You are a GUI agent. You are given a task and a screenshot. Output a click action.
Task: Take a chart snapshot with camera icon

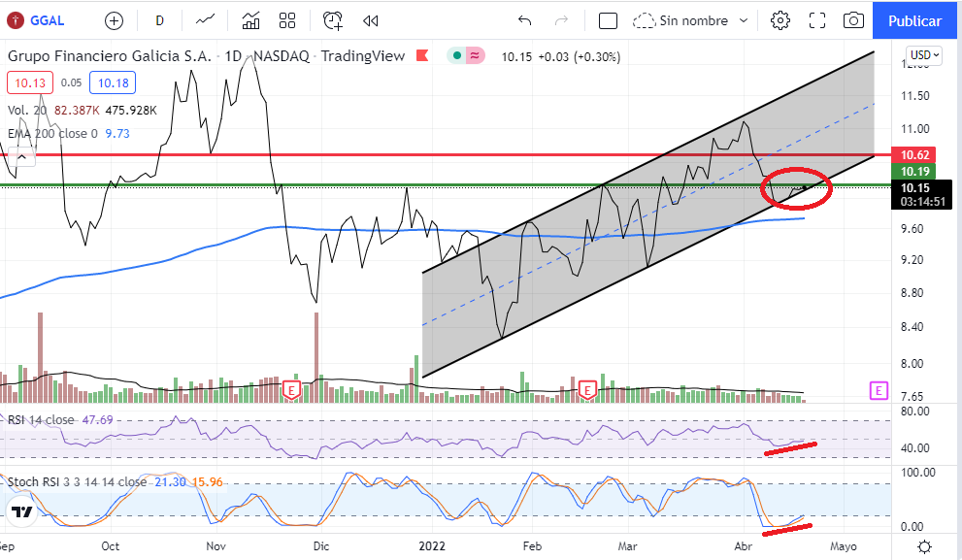click(853, 20)
